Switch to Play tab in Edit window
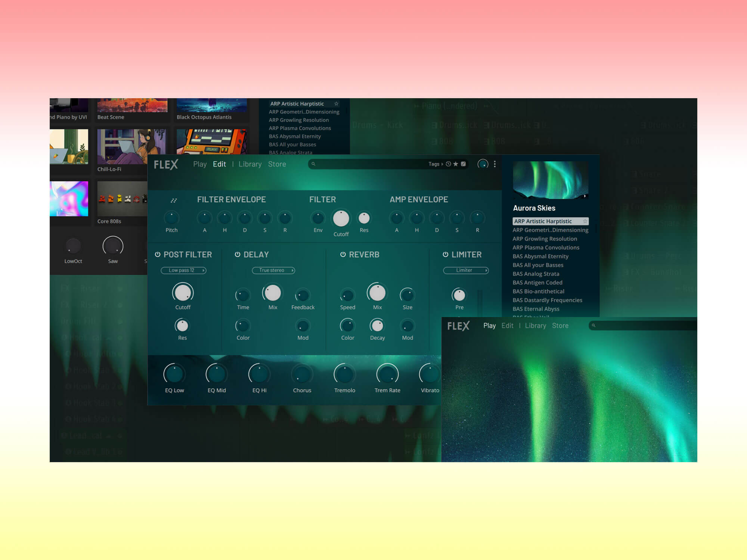Screen dimensions: 747x560 [x=200, y=164]
